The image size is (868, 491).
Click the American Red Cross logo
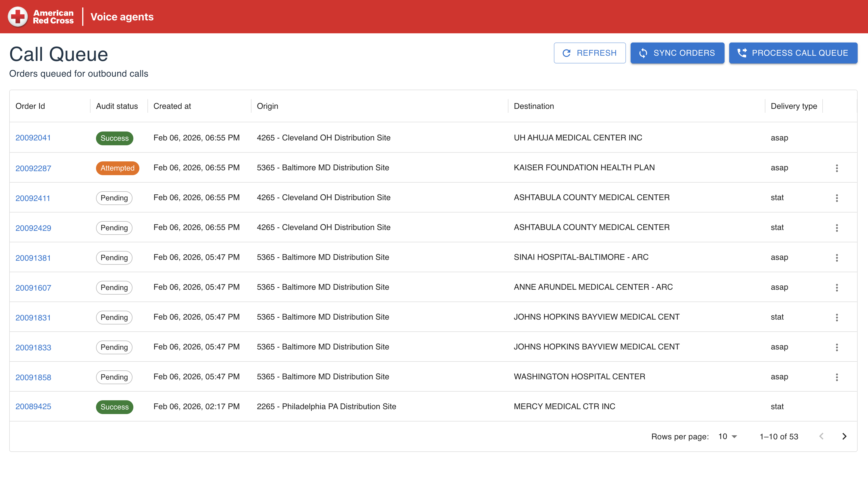coord(41,17)
